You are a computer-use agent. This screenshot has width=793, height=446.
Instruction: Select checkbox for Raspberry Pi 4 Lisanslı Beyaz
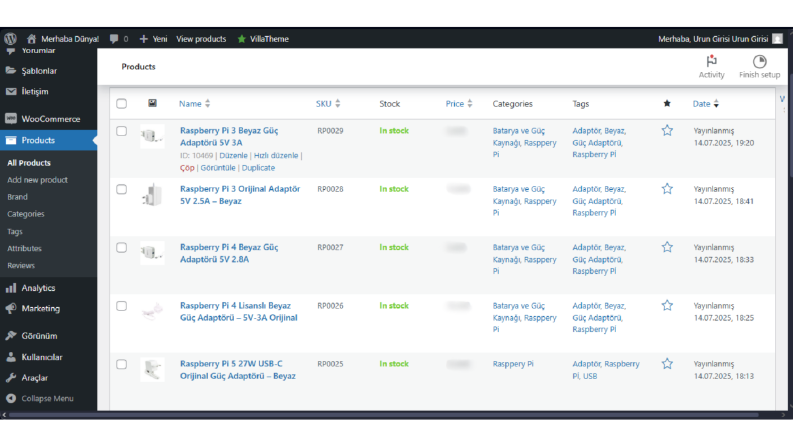coord(121,306)
